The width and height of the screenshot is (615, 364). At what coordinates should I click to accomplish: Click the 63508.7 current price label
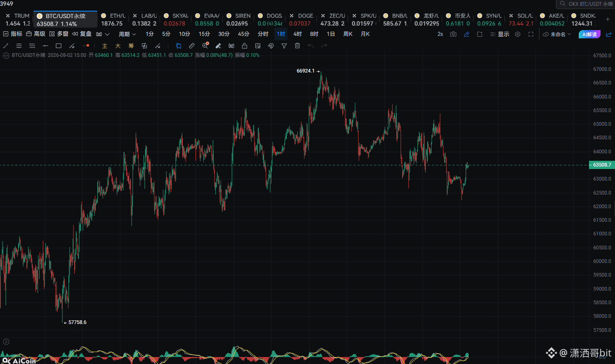coord(602,165)
